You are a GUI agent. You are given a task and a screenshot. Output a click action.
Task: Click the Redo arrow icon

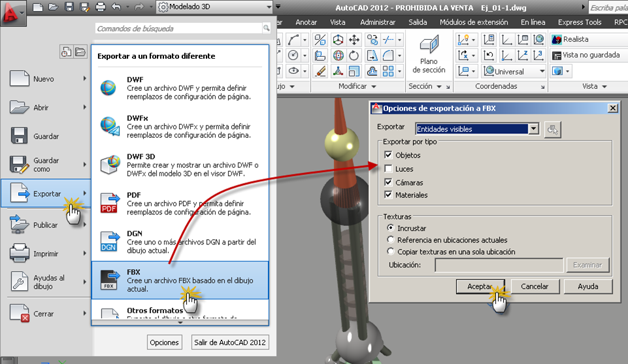click(139, 7)
